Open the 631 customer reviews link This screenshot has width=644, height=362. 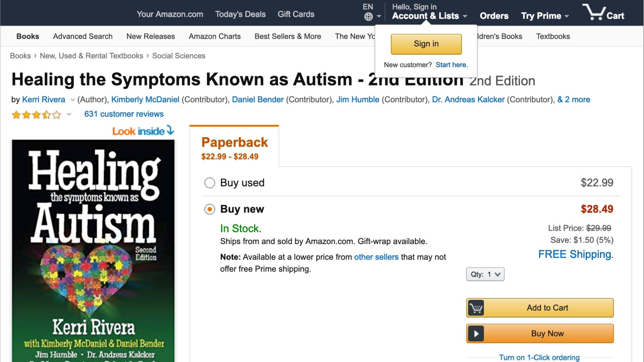click(123, 114)
